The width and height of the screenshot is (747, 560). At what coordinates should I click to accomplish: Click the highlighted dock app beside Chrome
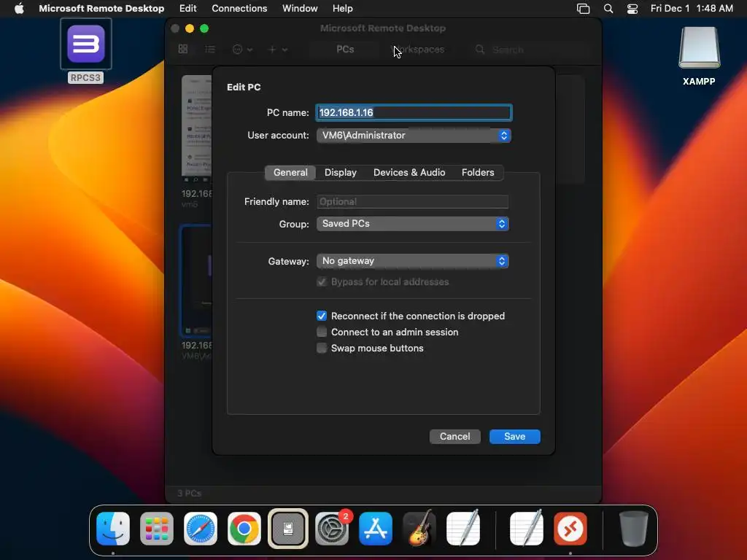pyautogui.click(x=288, y=529)
